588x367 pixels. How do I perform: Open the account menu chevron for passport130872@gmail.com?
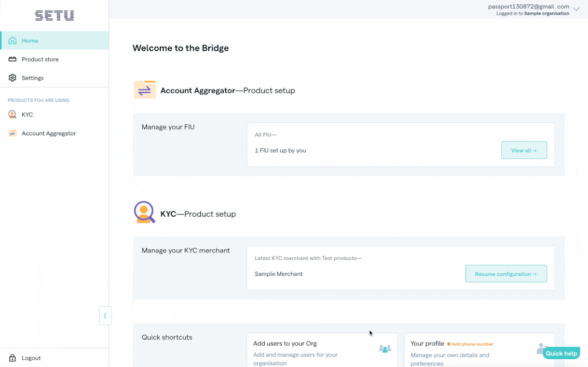[576, 8]
